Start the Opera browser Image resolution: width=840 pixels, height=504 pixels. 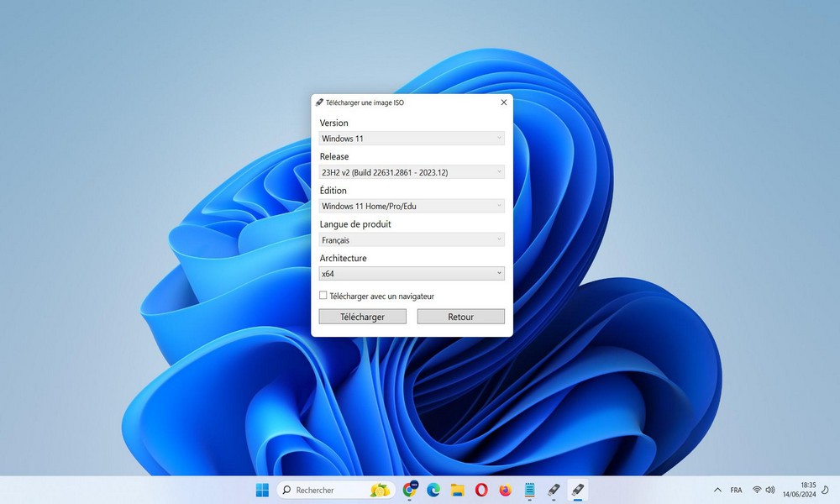click(x=481, y=490)
